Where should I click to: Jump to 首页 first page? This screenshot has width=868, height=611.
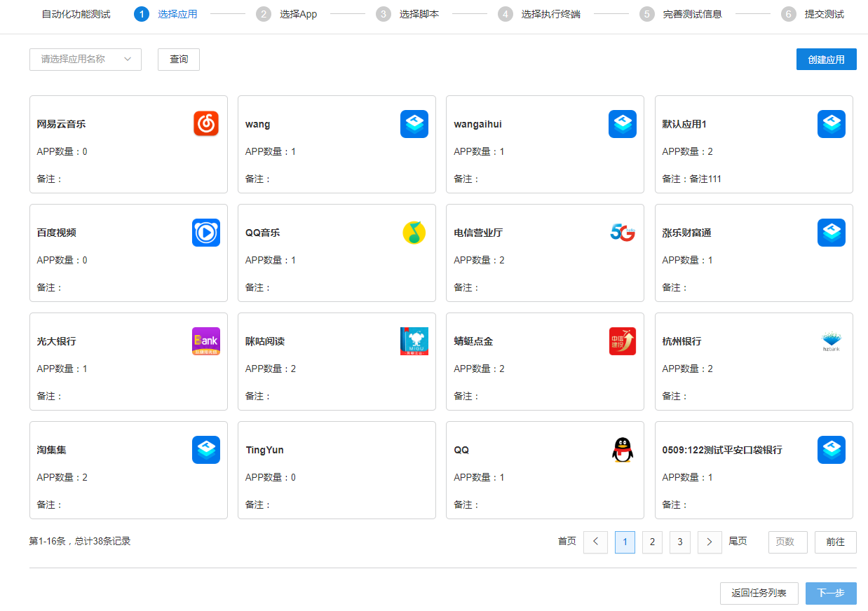pyautogui.click(x=567, y=542)
